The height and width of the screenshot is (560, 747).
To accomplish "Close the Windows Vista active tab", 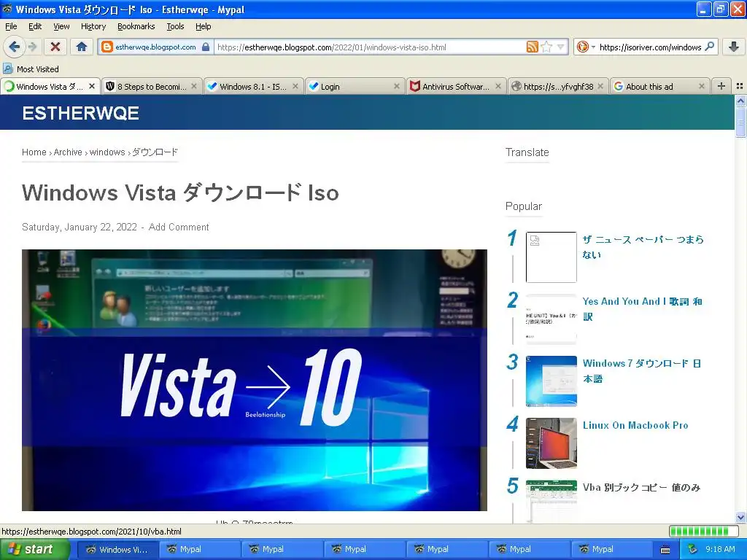I will (x=92, y=86).
